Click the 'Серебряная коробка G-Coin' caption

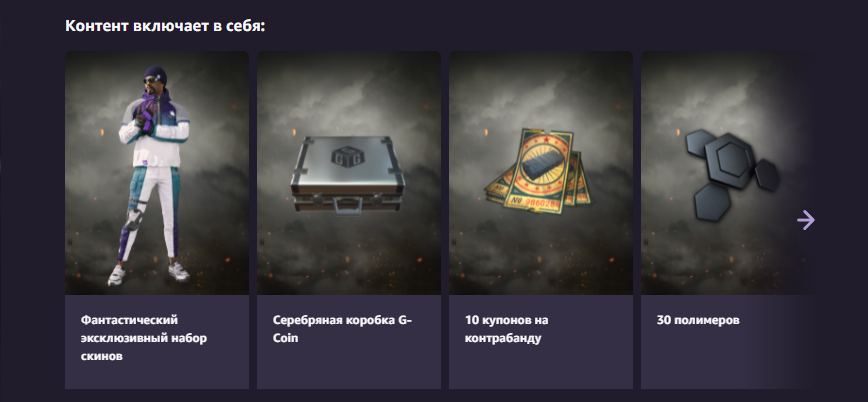point(342,329)
